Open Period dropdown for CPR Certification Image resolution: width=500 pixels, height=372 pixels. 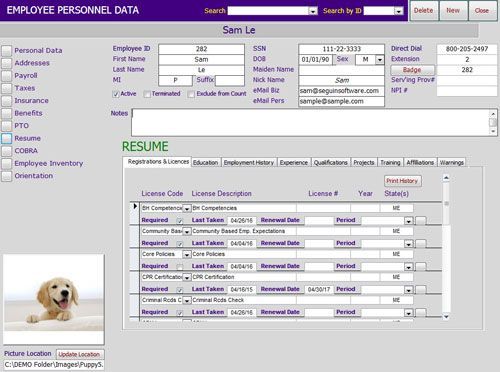click(x=409, y=290)
